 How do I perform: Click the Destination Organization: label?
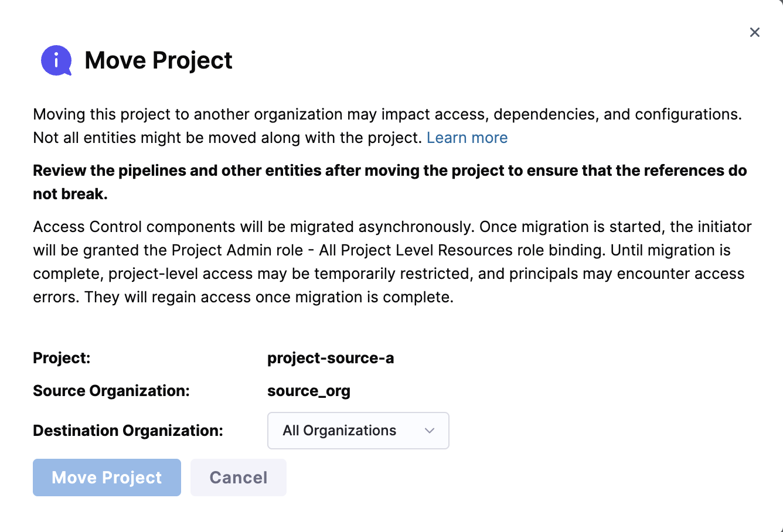[128, 431]
